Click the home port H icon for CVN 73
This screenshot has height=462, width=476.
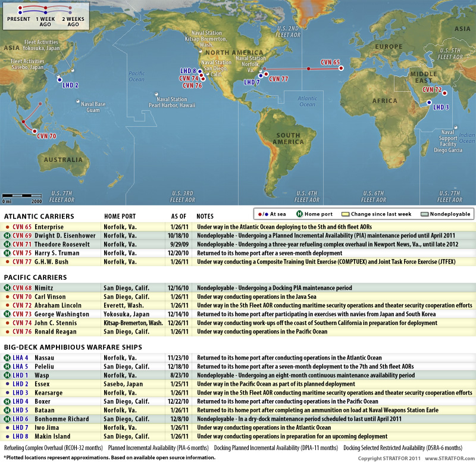point(7,314)
